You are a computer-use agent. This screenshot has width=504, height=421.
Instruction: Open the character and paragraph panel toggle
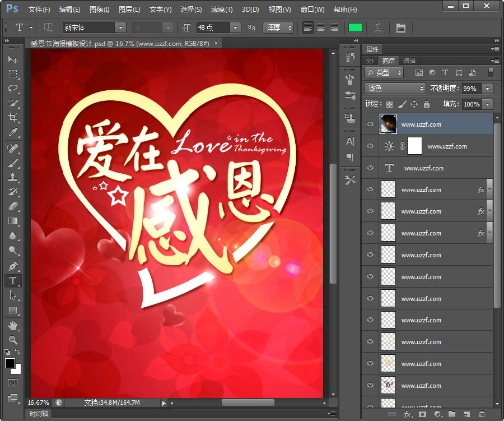(x=401, y=27)
